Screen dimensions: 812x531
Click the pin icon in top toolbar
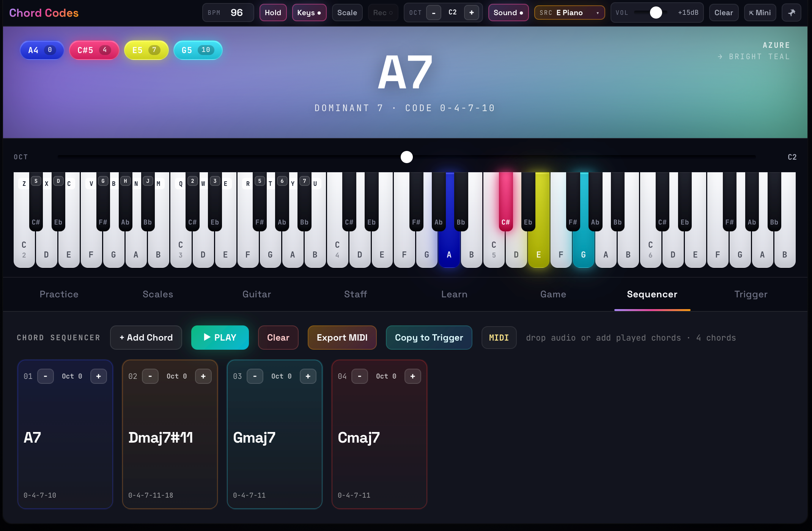coord(791,13)
